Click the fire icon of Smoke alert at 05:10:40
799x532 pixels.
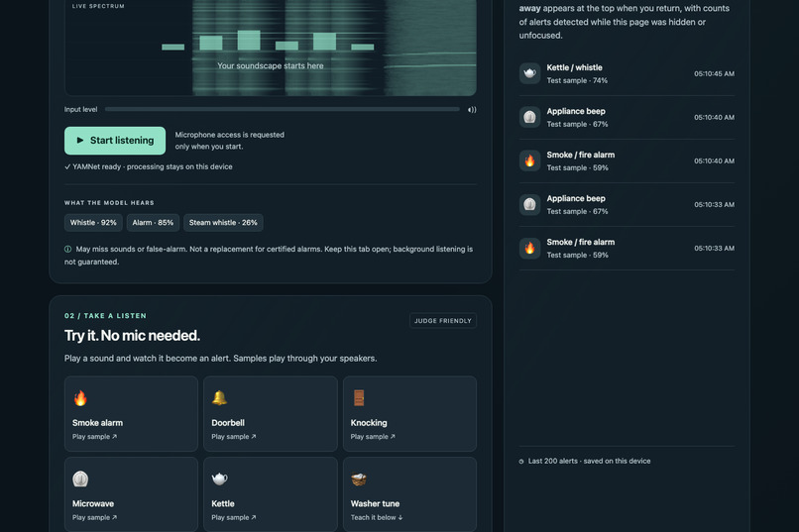530,160
